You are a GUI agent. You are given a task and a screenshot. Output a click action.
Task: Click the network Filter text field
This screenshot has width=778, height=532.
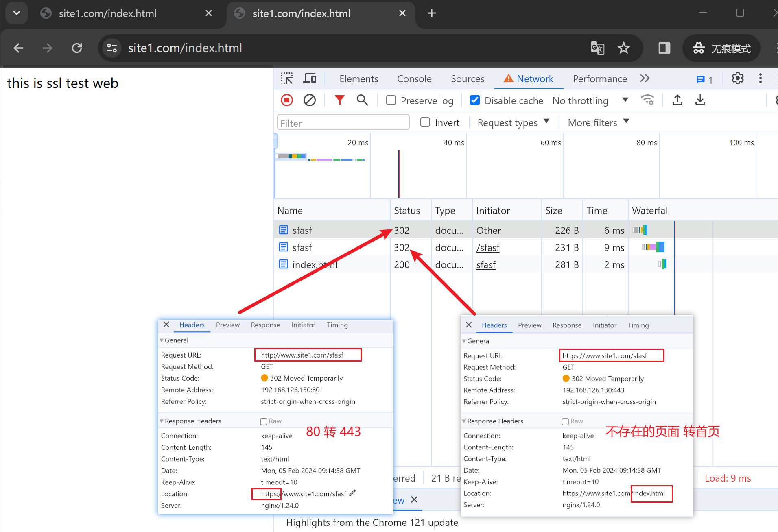[343, 123]
